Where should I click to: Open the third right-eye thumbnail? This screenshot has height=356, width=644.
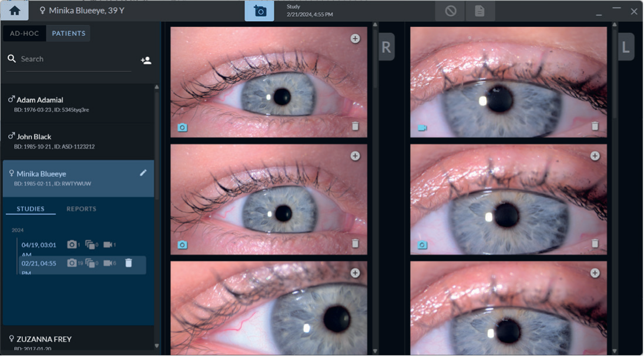[269, 308]
